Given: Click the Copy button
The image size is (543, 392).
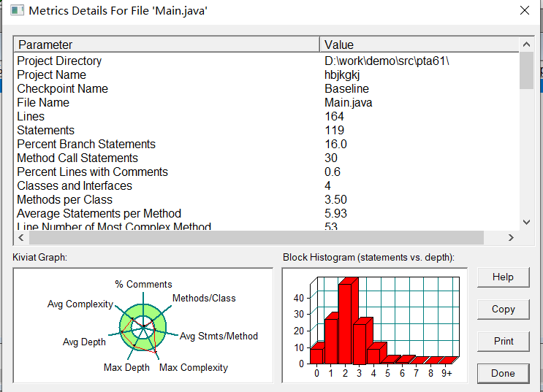Looking at the screenshot, I should point(504,310).
